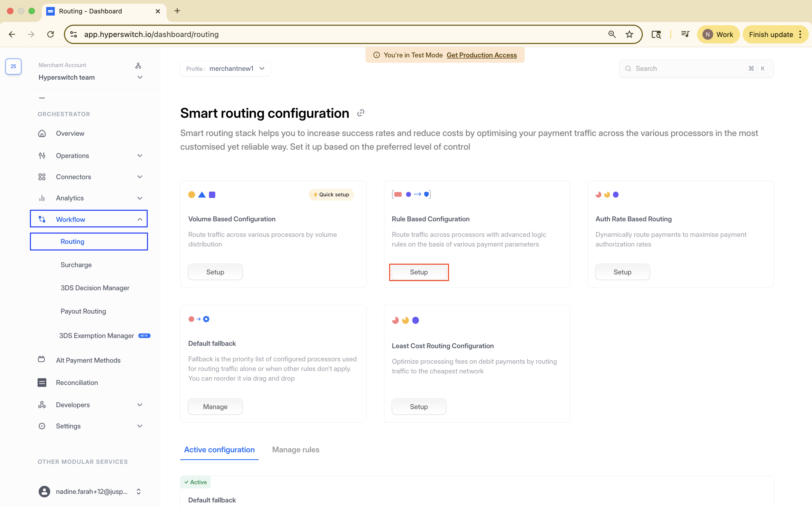Open the merchantnew1 profile dropdown
The width and height of the screenshot is (812, 507).
pos(226,69)
